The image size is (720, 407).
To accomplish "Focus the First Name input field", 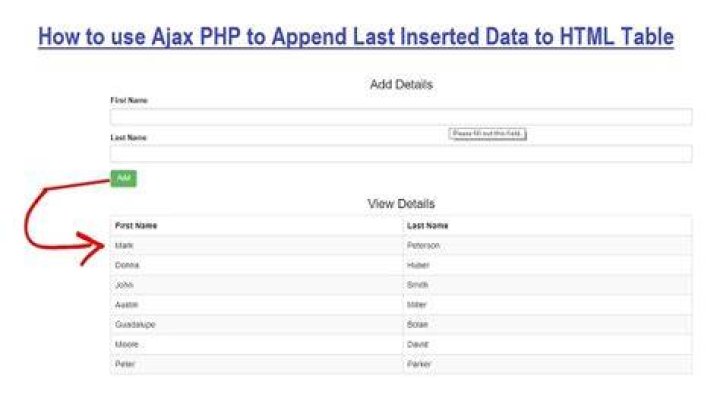I will tap(401, 117).
